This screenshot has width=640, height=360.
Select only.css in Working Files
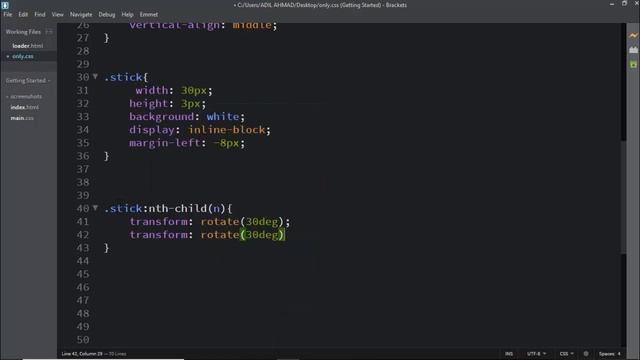23,56
